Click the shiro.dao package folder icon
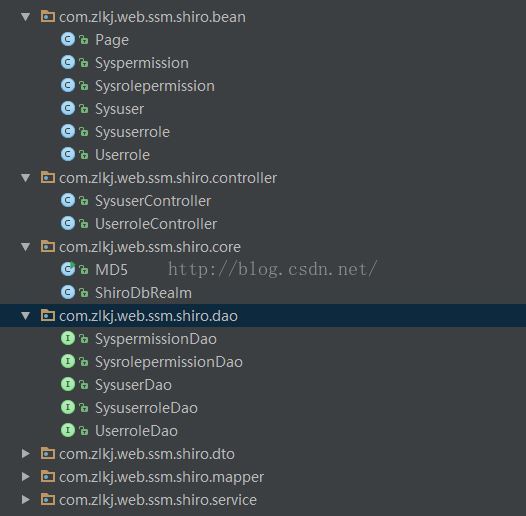Viewport: 526px width, 516px height. (x=48, y=315)
